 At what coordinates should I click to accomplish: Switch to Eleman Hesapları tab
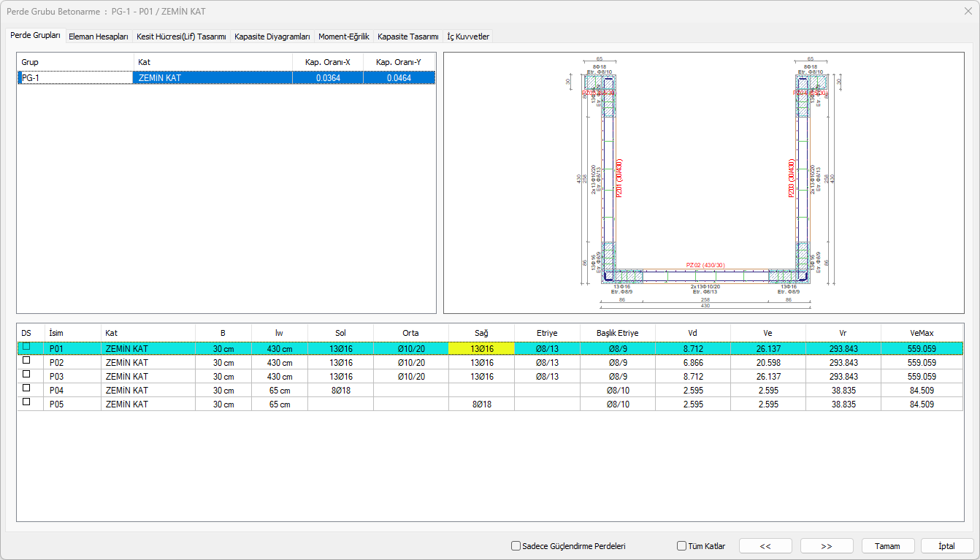[99, 37]
